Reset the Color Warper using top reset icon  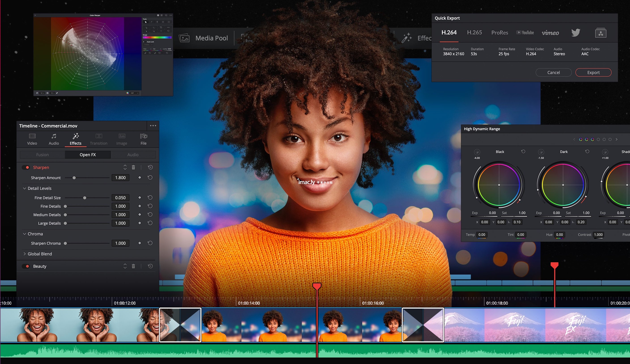tap(166, 15)
